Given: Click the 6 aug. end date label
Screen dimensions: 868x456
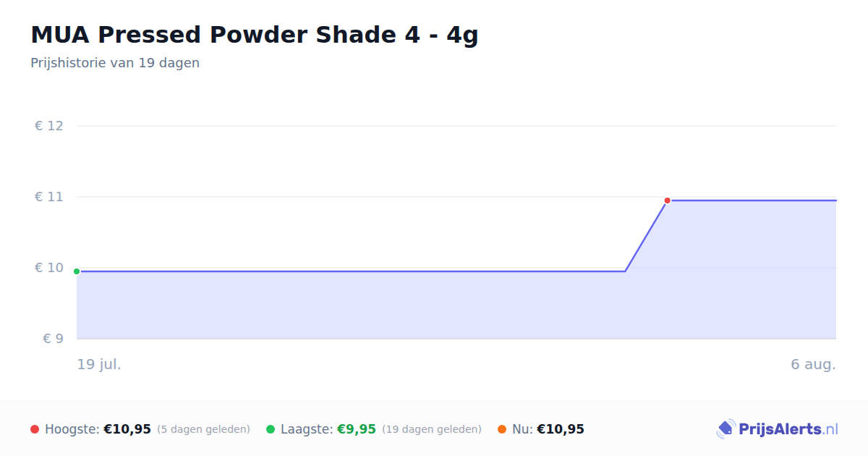Looking at the screenshot, I should [x=813, y=364].
